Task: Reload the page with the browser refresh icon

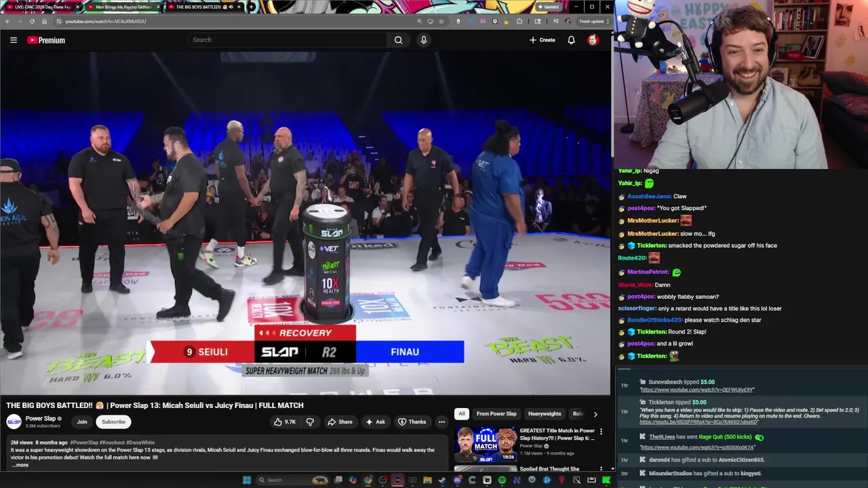Action: pyautogui.click(x=32, y=21)
